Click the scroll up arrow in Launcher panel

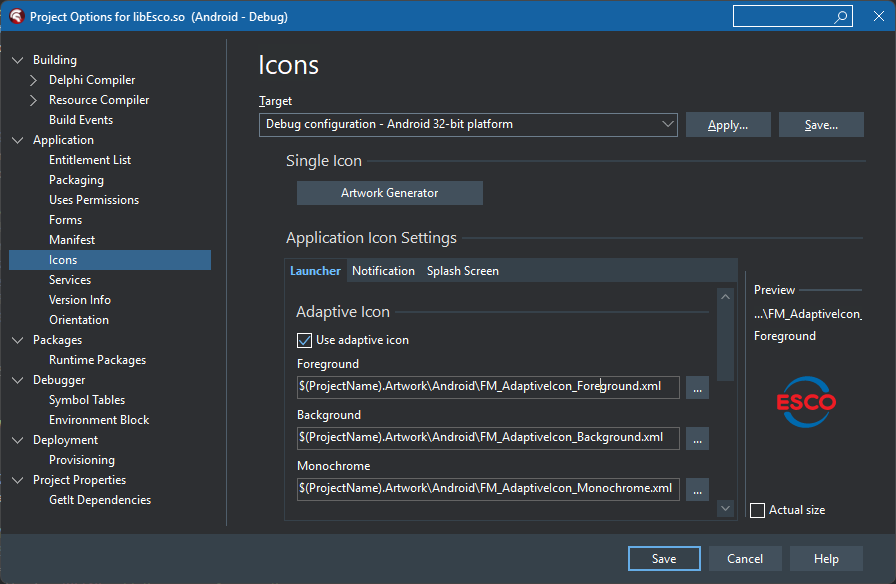click(725, 297)
